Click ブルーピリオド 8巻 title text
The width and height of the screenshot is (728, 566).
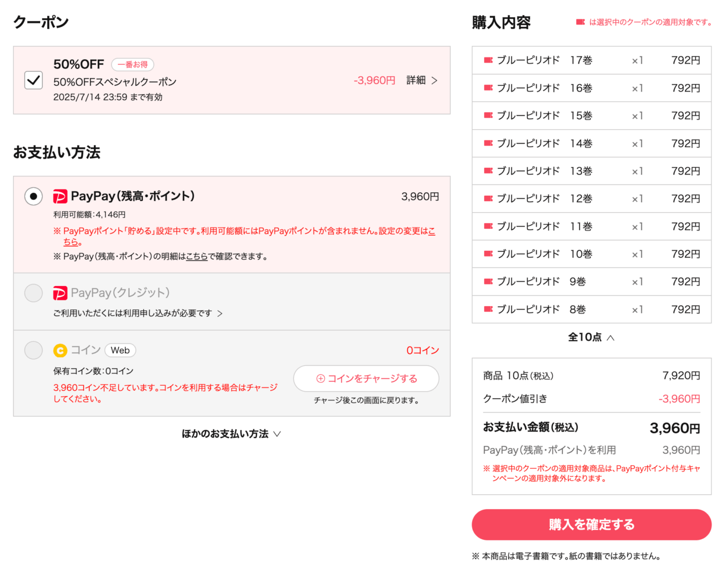541,309
